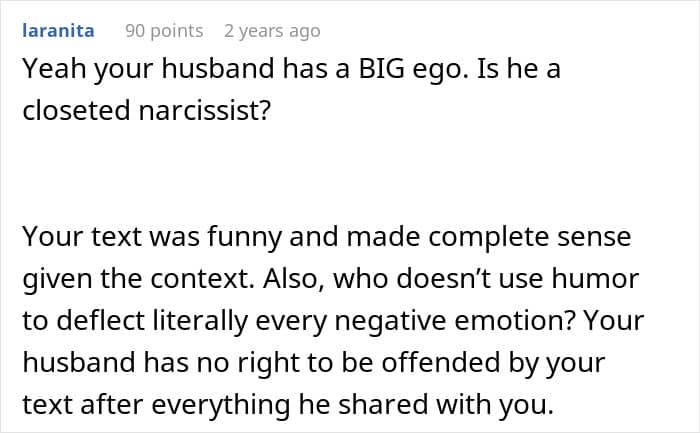Open the 2 years ago timestamp permalink

pos(272,31)
